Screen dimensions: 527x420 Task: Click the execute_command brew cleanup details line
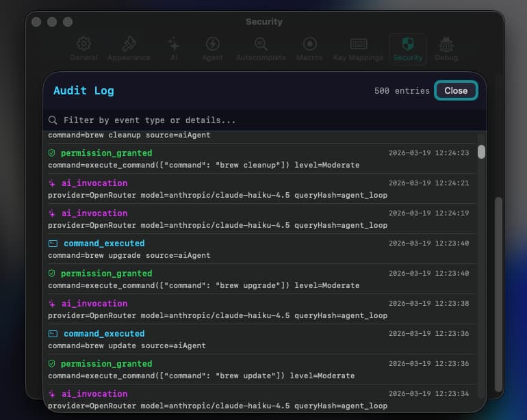[204, 166]
